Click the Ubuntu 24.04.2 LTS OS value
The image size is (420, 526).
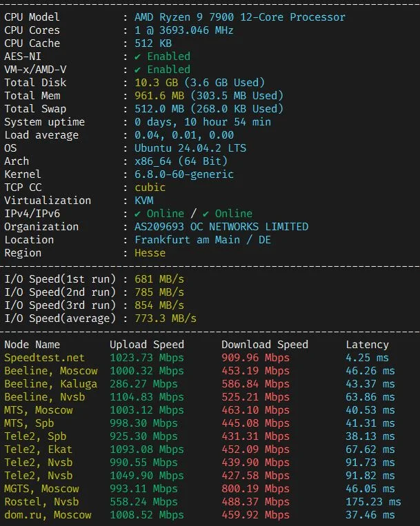click(x=190, y=148)
